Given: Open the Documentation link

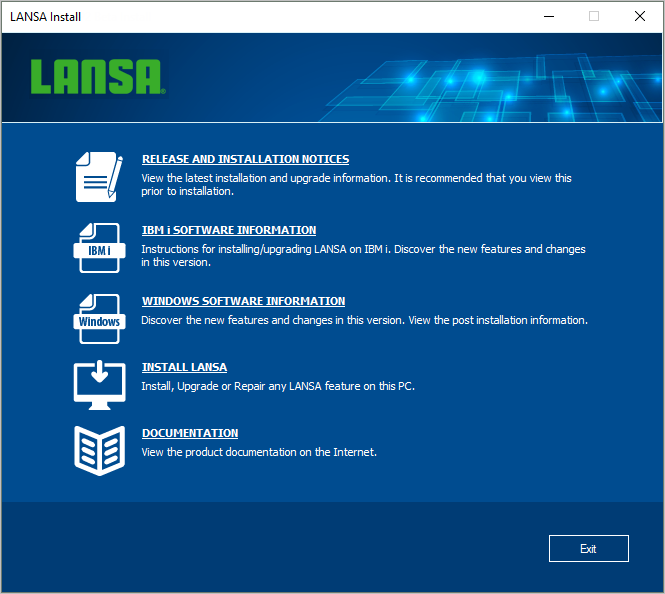Looking at the screenshot, I should [190, 433].
